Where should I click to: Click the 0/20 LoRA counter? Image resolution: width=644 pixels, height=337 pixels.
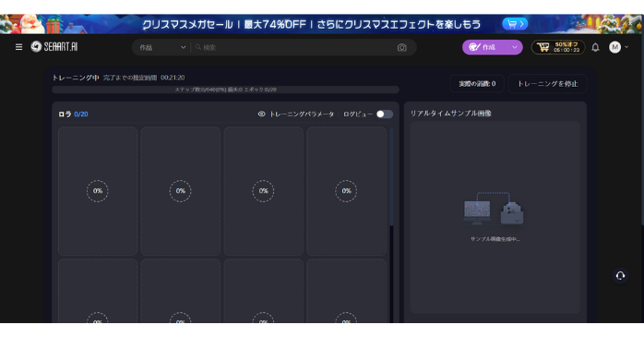pyautogui.click(x=81, y=114)
